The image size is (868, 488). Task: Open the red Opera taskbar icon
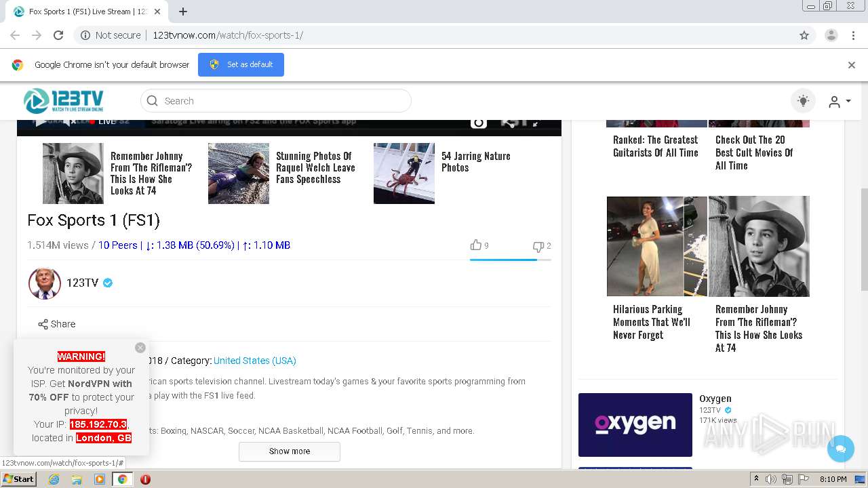tap(145, 479)
